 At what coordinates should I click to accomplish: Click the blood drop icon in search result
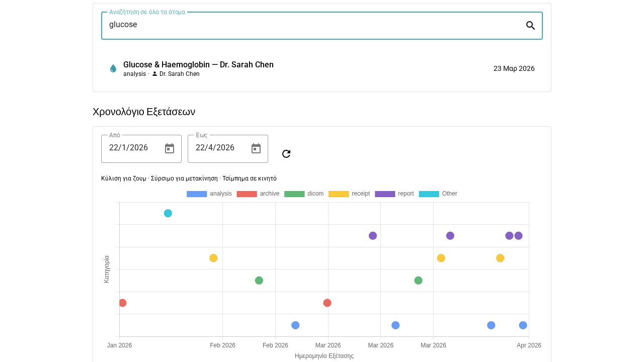[113, 68]
